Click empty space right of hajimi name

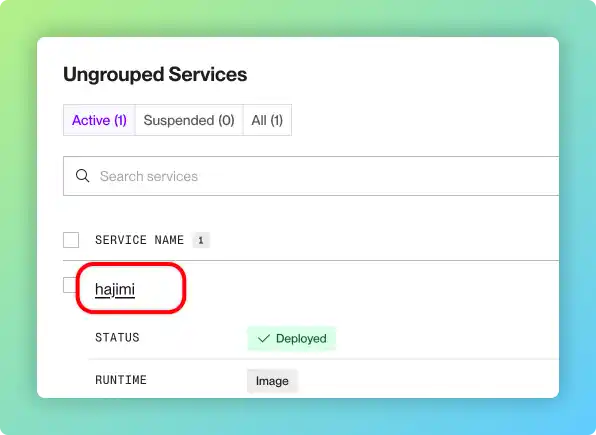click(361, 289)
